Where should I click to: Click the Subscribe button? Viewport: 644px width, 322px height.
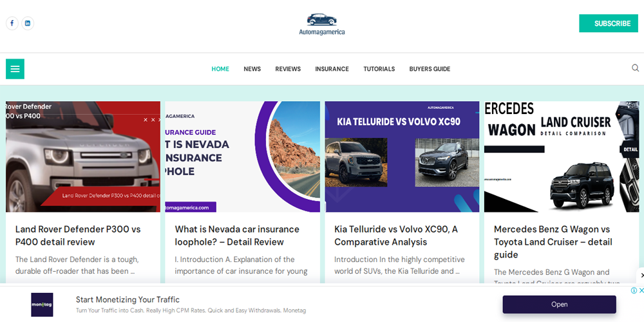point(609,23)
